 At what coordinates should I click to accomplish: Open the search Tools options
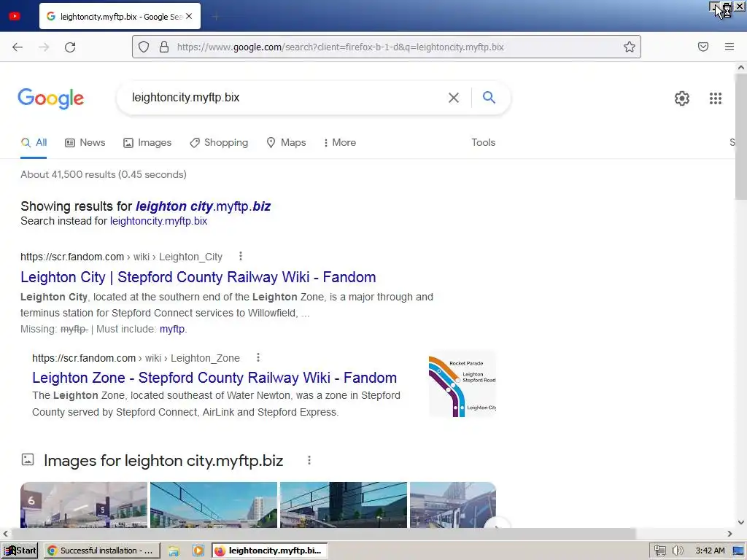(x=483, y=142)
